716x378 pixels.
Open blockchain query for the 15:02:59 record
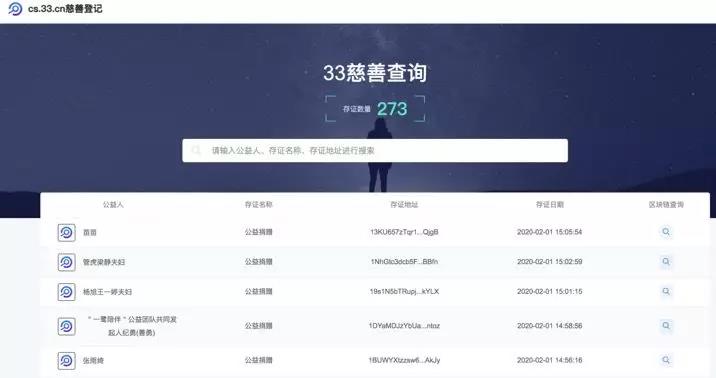[666, 262]
